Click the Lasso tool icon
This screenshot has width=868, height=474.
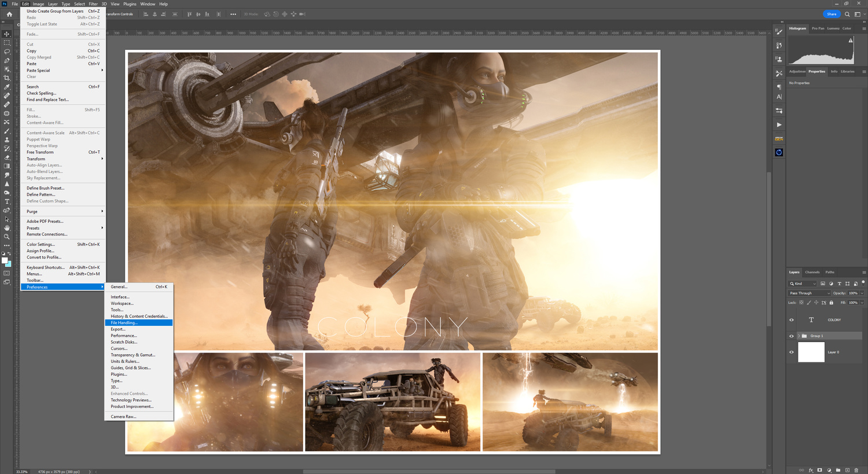coord(7,52)
